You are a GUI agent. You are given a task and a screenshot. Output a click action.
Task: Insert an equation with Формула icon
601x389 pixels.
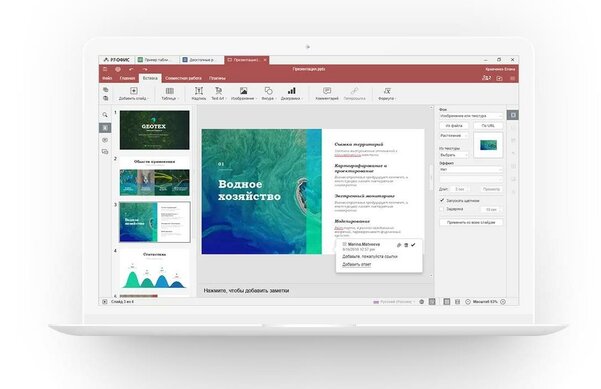tap(387, 91)
